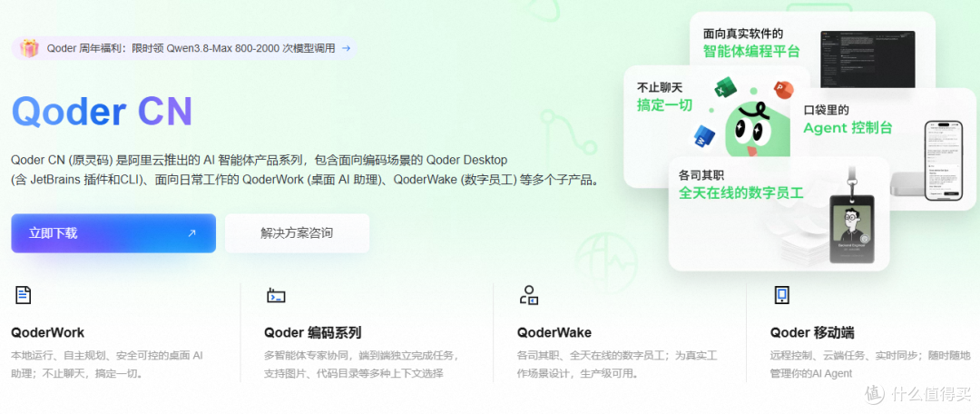This screenshot has height=414, width=980.
Task: Click the blue Word icon
Action: (x=704, y=137)
